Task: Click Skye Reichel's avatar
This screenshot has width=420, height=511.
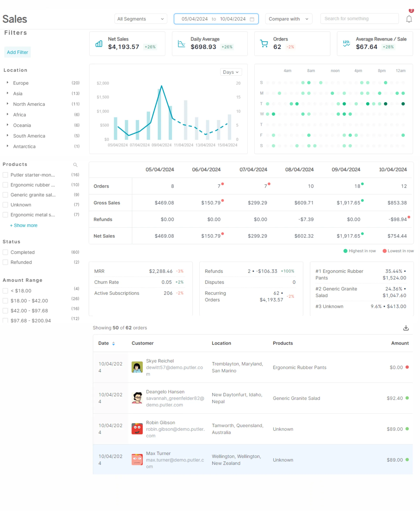Action: pos(137,367)
